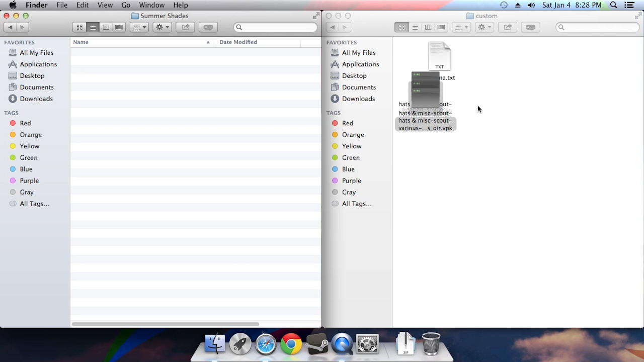Switch Summer Shades window to column view
The image size is (644, 362).
click(106, 27)
